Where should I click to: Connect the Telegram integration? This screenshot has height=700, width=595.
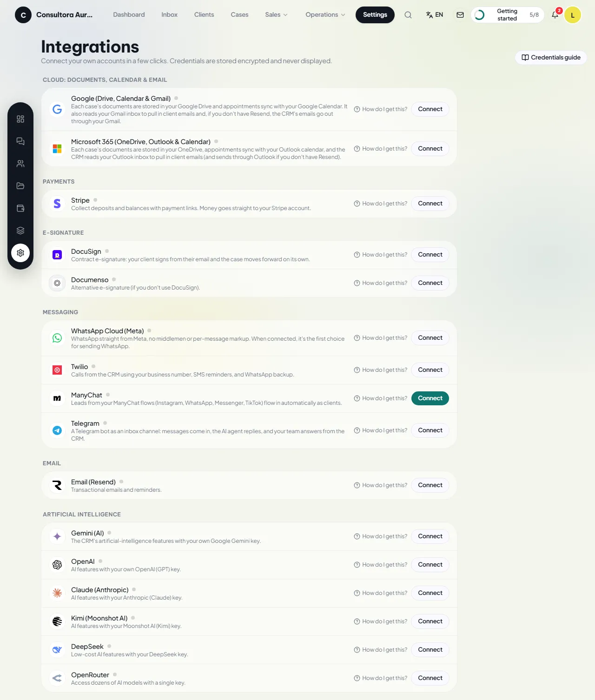[430, 430]
